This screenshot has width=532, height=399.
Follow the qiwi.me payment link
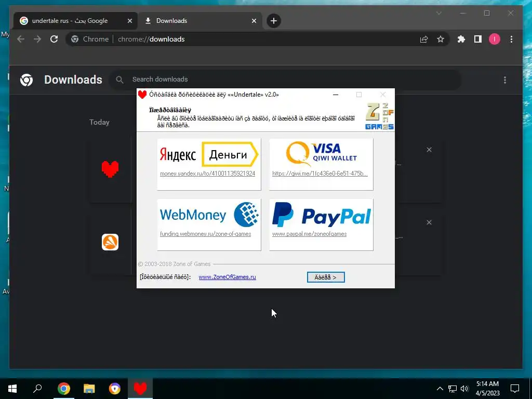coord(320,174)
